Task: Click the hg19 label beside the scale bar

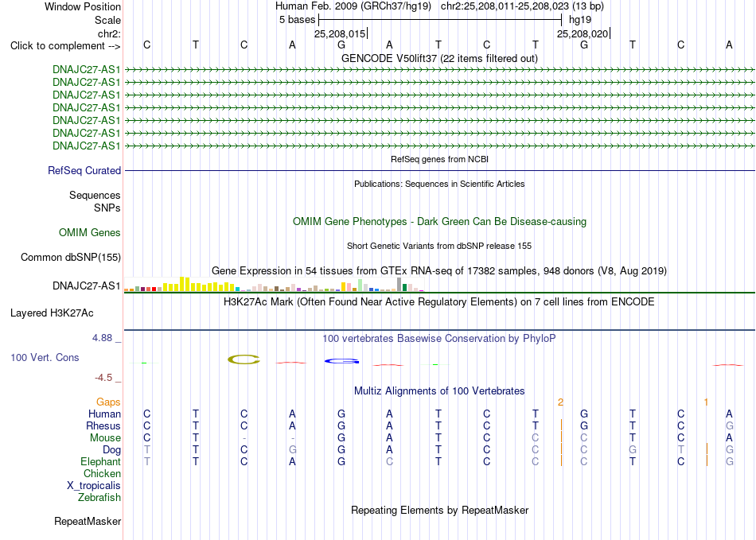Action: point(580,20)
